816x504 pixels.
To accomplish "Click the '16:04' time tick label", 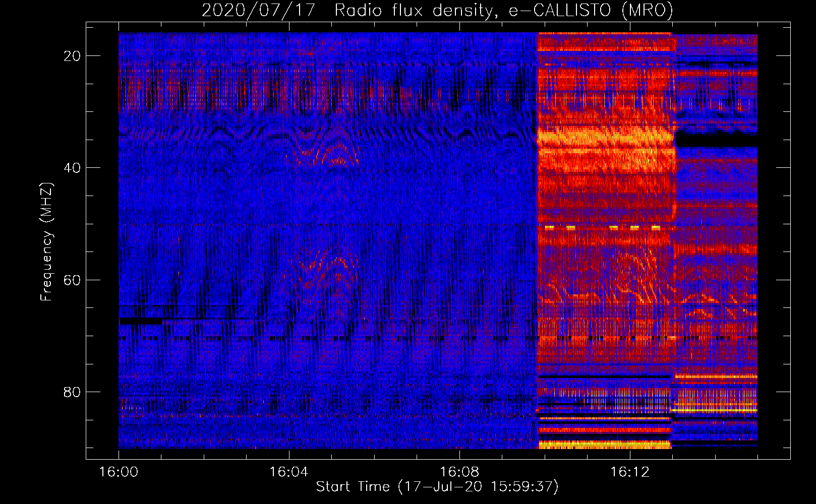I will (x=288, y=472).
